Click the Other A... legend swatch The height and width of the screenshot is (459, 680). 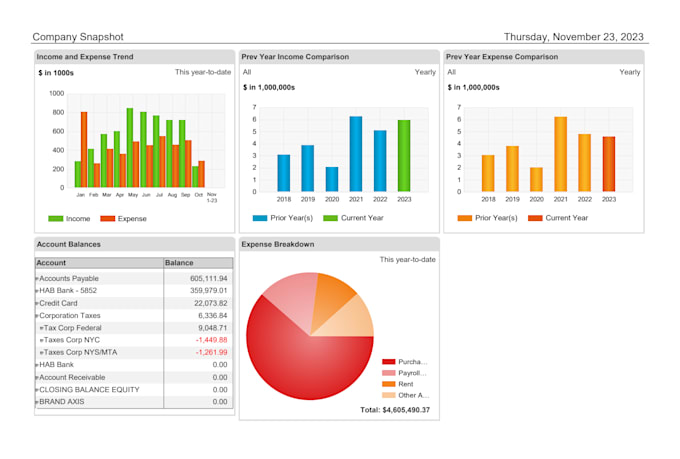(389, 395)
